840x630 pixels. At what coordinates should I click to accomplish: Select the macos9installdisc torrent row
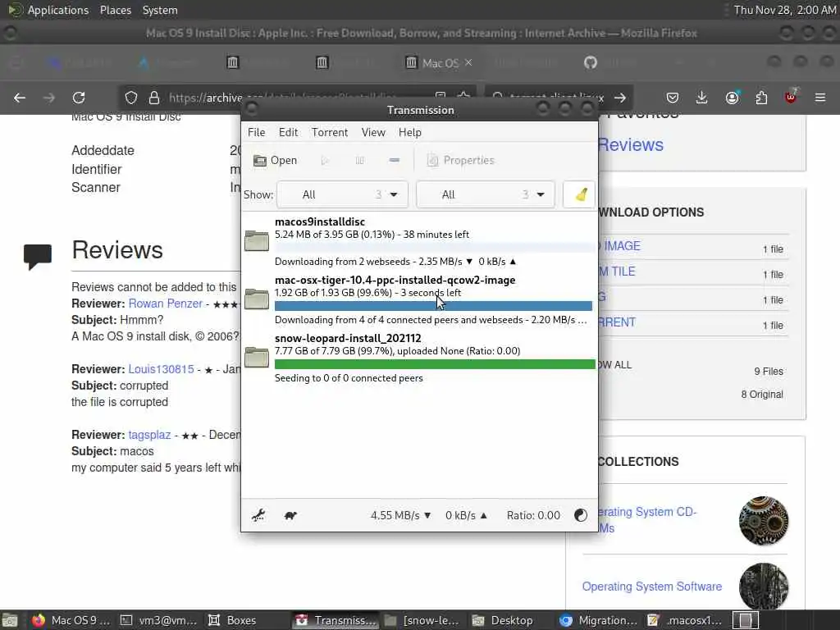click(x=419, y=241)
